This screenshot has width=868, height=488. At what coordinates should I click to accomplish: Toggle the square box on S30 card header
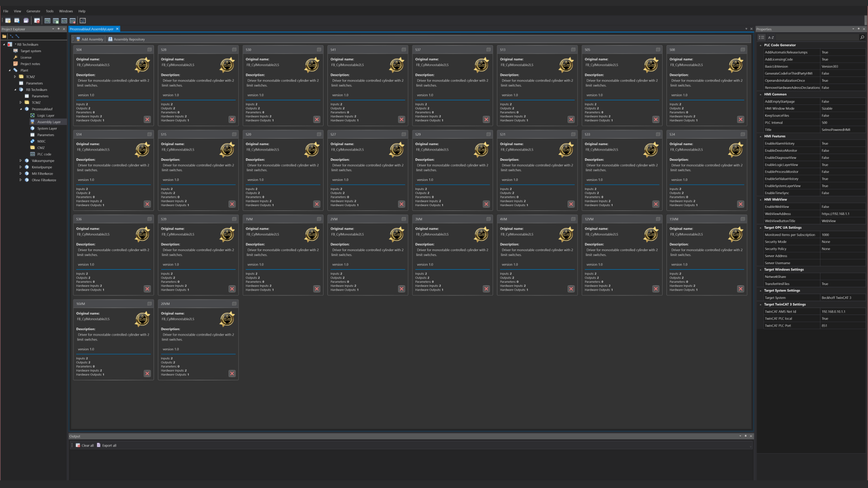pos(319,50)
